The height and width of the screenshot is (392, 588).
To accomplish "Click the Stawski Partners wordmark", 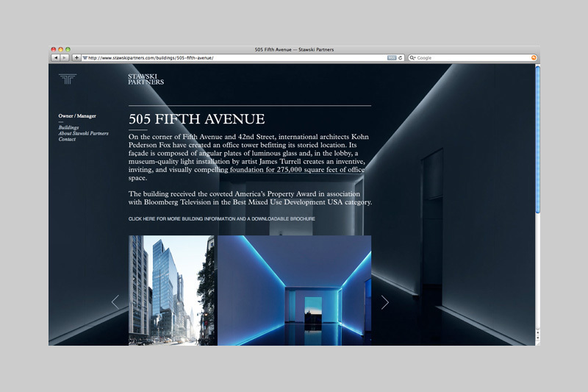I will pos(146,79).
